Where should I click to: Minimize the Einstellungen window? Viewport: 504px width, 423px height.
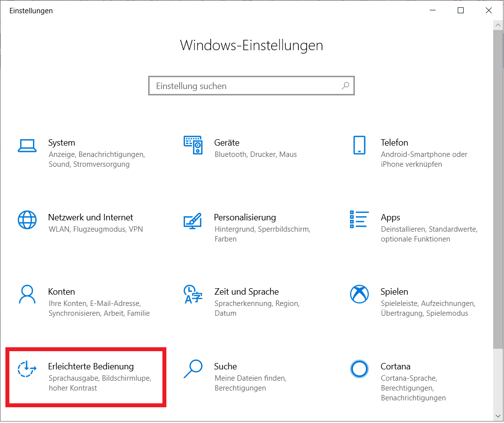tap(433, 10)
